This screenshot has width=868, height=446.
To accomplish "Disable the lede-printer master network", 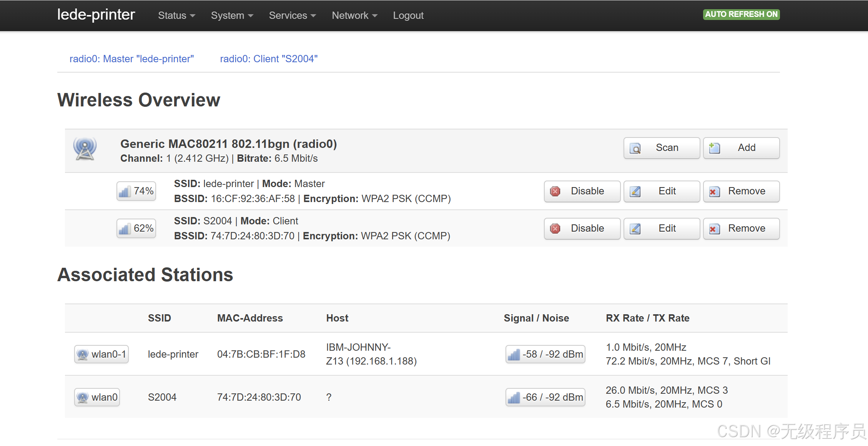I will pos(582,191).
